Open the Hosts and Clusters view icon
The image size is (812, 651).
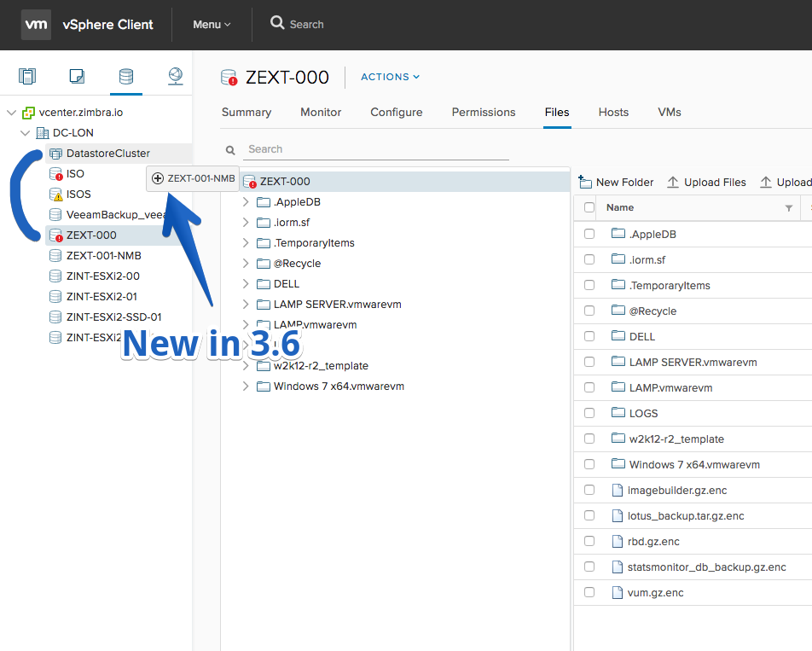(27, 76)
